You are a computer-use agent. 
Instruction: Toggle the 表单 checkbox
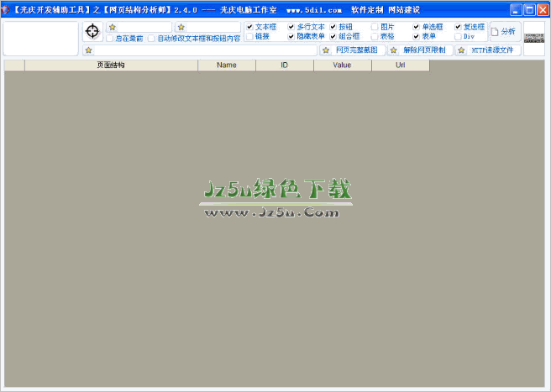coord(416,36)
